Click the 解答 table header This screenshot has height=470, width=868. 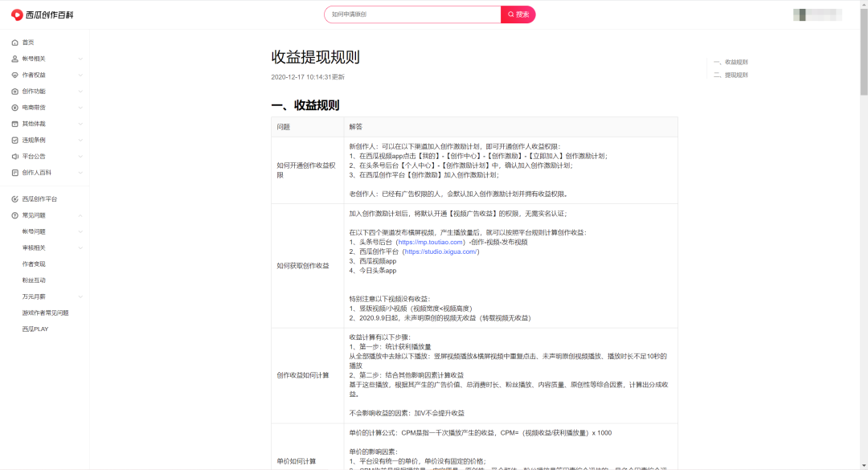point(510,127)
